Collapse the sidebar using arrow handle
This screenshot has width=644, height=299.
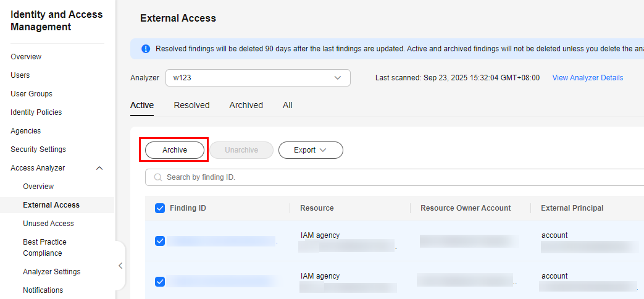(x=120, y=266)
